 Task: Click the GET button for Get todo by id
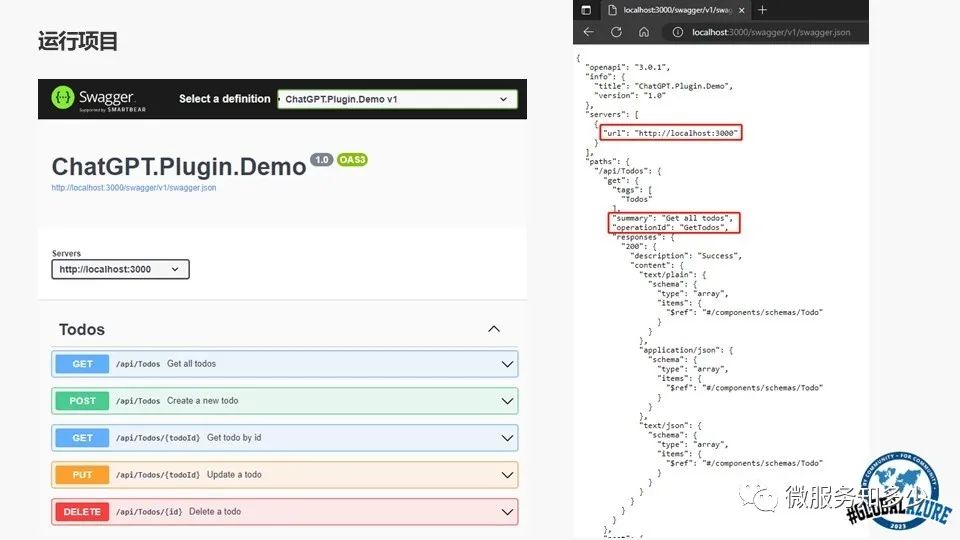pos(82,438)
